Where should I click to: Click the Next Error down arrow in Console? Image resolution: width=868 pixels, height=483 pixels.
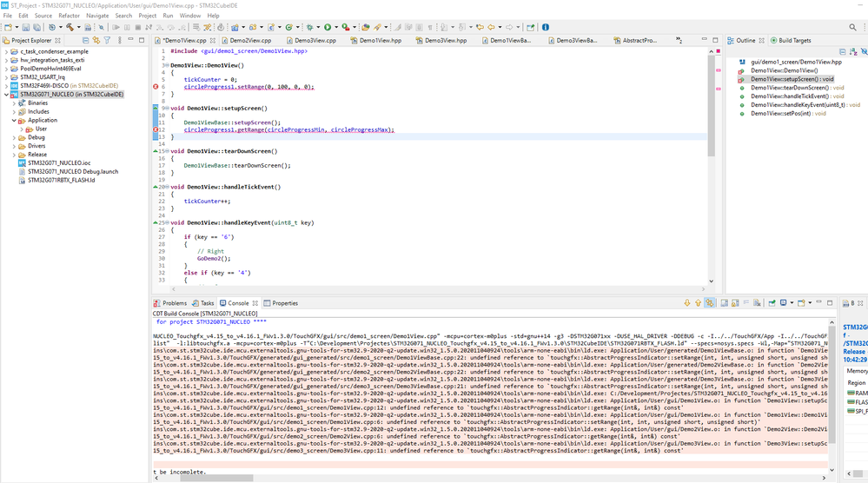[687, 302]
